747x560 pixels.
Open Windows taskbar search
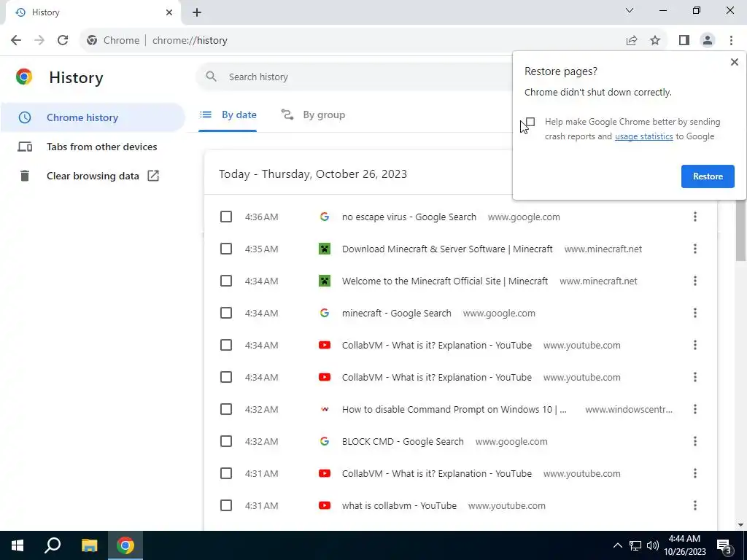pos(53,545)
